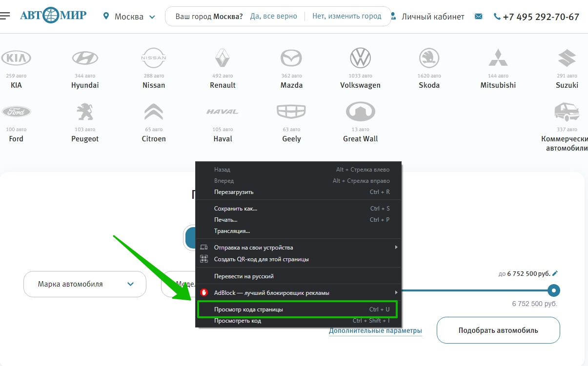Click 'Назад' in context menu
Viewport: 588px width, 366px height.
coord(298,170)
